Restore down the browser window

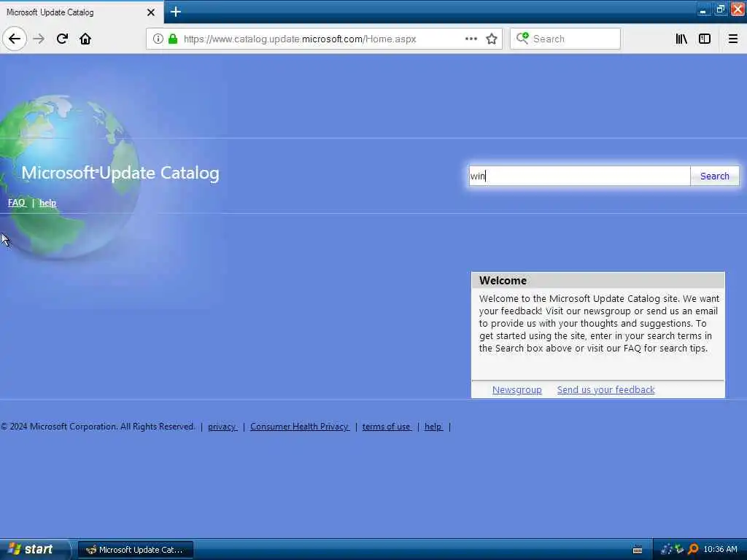720,9
